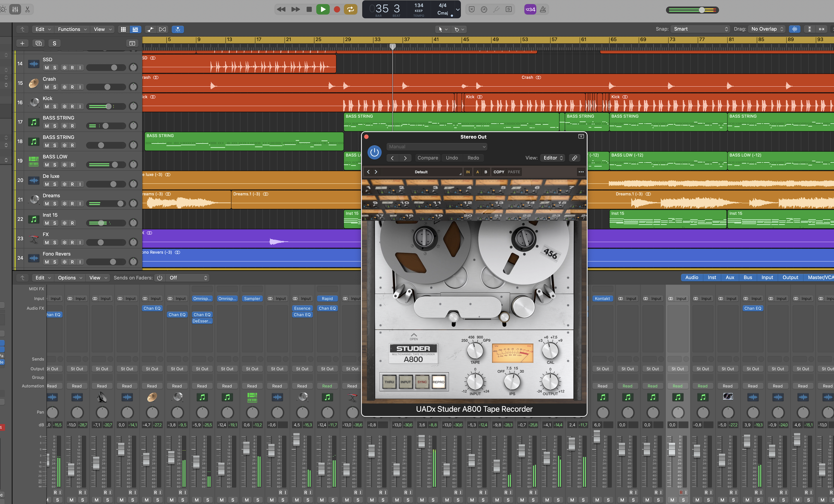
Task: Click the DeEsser audio FX slot
Action: (x=202, y=321)
